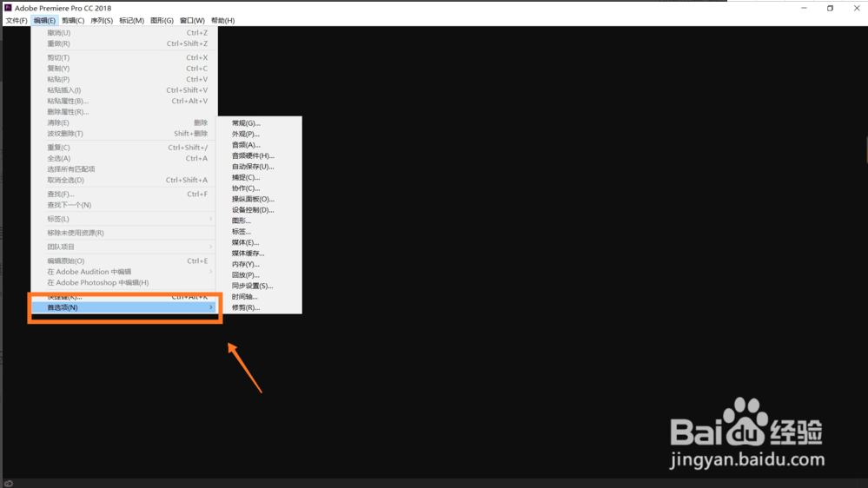Select 剪切(T) menu entry
This screenshot has width=868, height=488.
coord(124,57)
